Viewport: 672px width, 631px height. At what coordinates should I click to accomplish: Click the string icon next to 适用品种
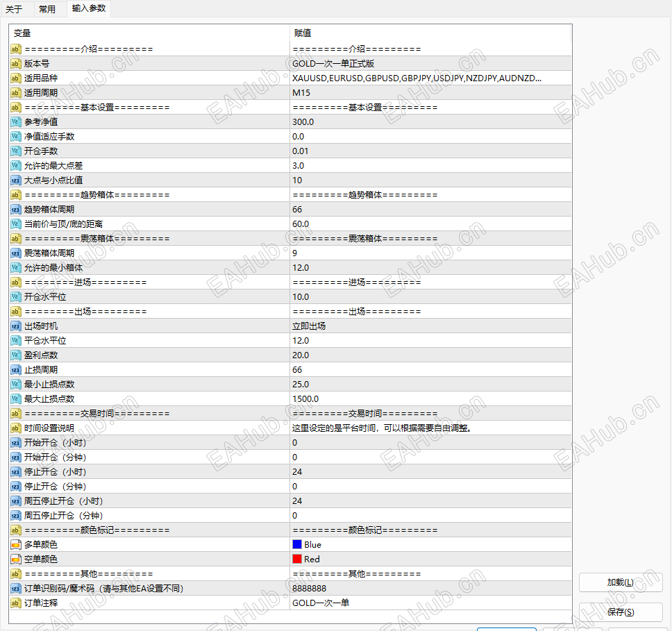(x=15, y=78)
